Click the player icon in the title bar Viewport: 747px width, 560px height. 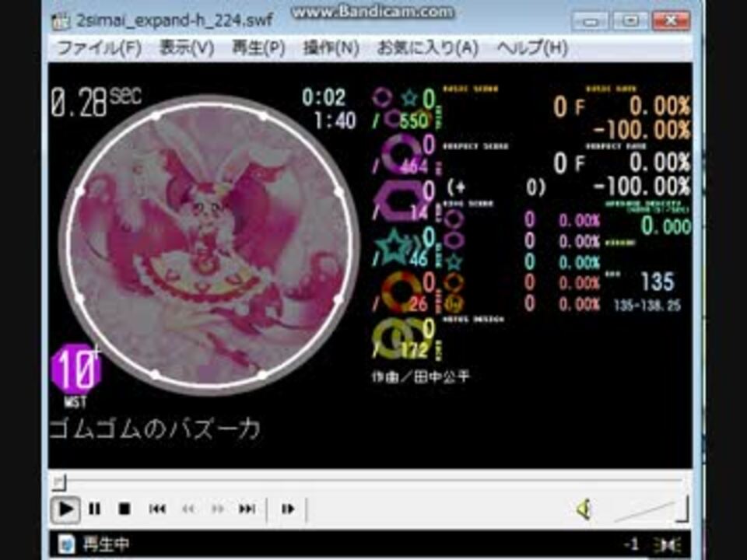tap(61, 22)
